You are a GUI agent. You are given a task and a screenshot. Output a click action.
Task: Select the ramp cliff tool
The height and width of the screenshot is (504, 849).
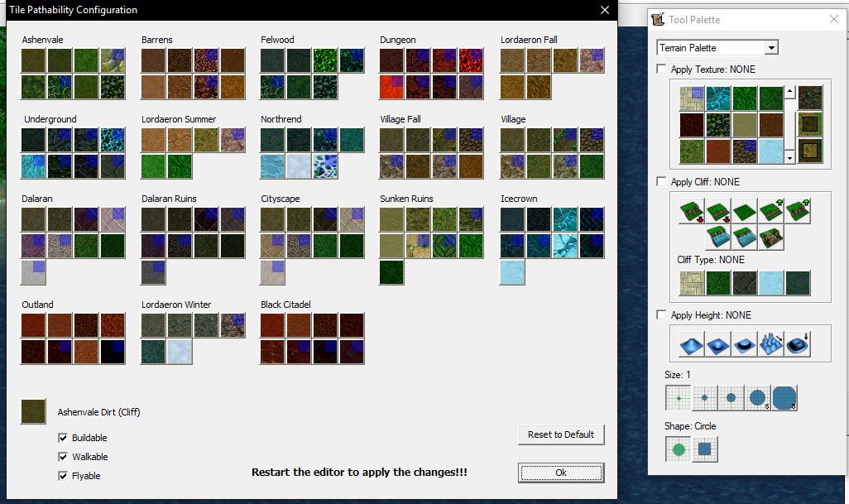771,238
